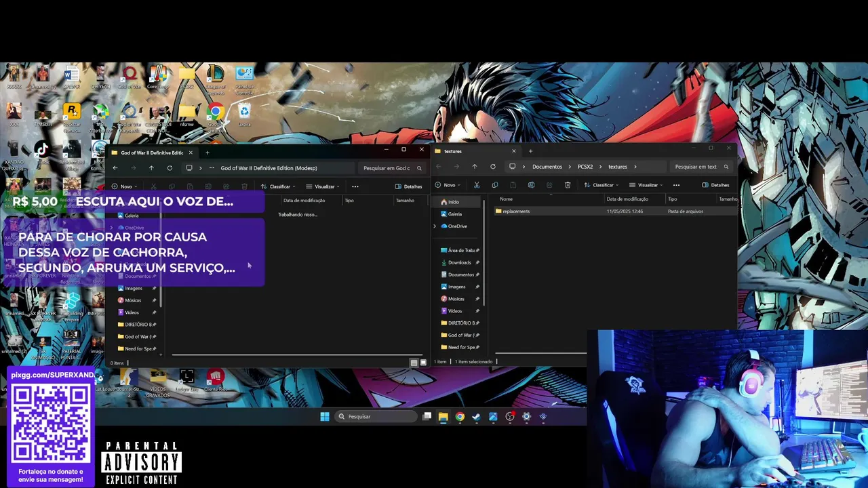Open the League of Legends desktop shortcut
The width and height of the screenshot is (868, 488).
point(216,78)
